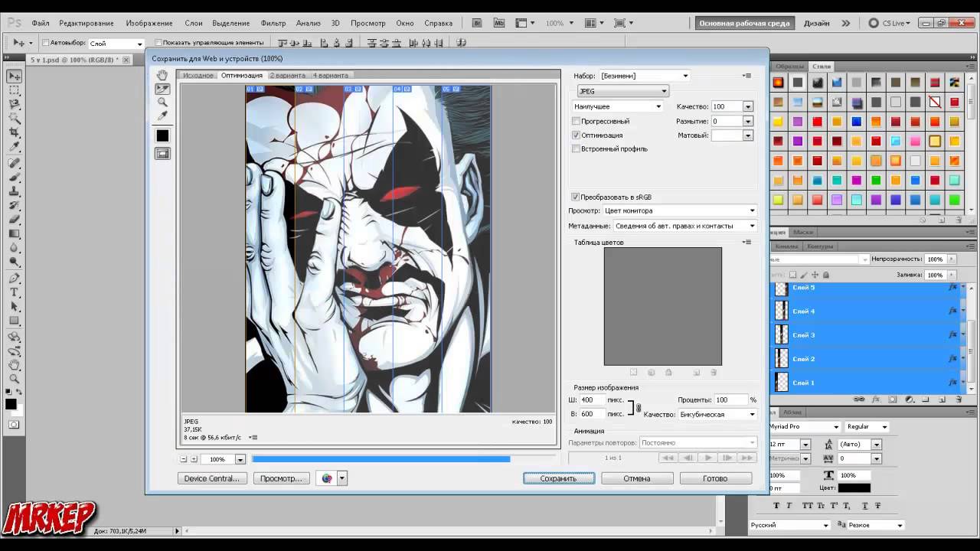Open the color table flyout menu icon
The width and height of the screenshot is (980, 551).
point(746,242)
